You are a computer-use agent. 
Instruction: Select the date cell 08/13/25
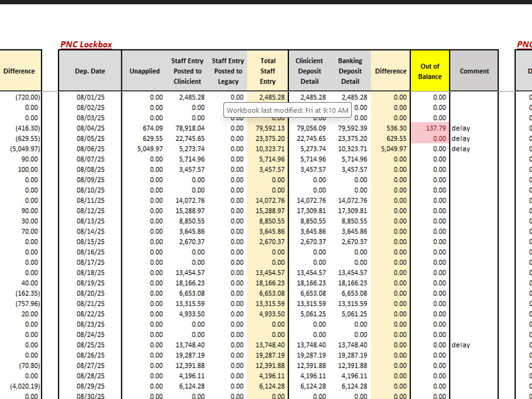click(x=90, y=221)
